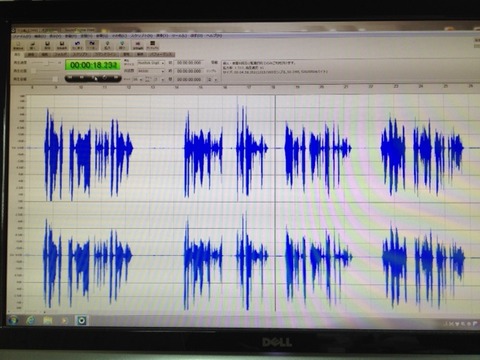Open the small dropdown right of bottom time field
This screenshot has height=360, width=480.
pyautogui.click(x=212, y=80)
